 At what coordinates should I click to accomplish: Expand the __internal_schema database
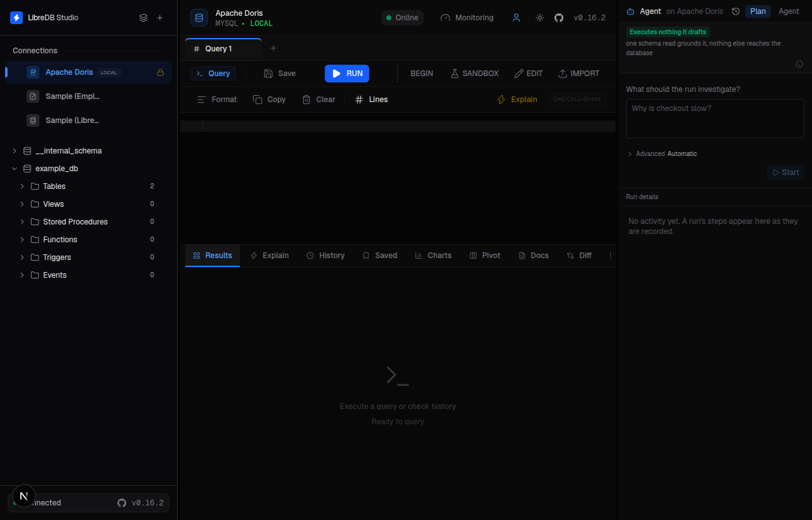click(15, 151)
